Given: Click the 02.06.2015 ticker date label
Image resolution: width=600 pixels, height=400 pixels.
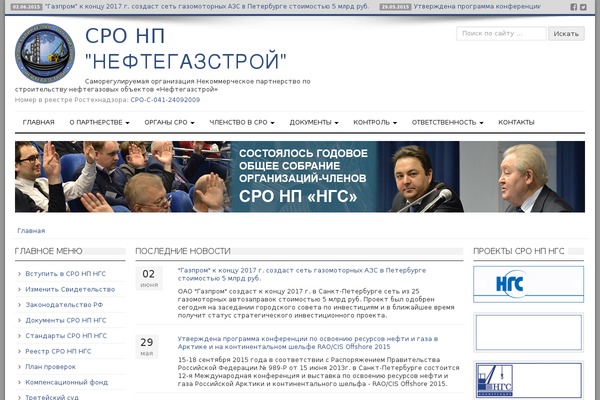Looking at the screenshot, I should tap(26, 7).
